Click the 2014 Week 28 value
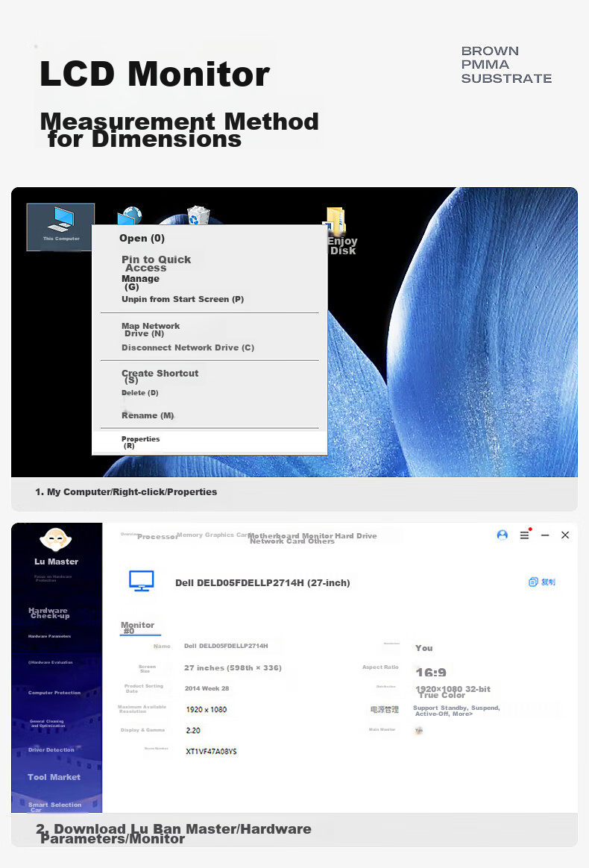 coord(207,688)
